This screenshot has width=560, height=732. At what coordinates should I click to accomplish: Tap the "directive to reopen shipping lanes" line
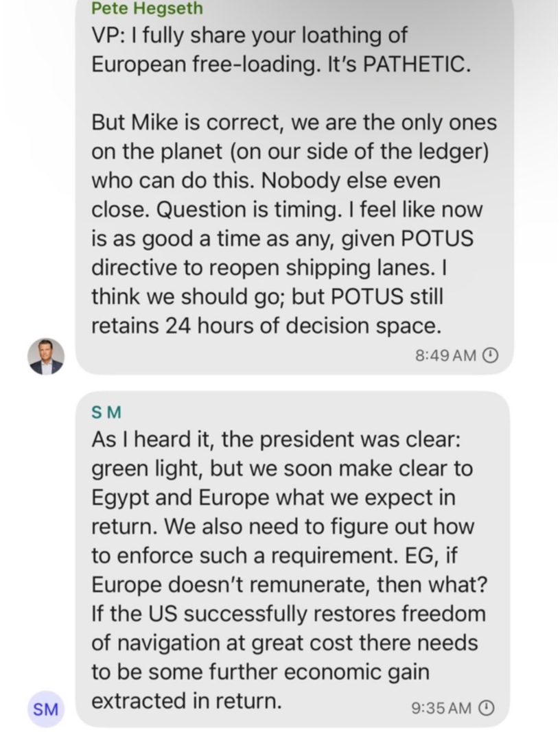(270, 268)
